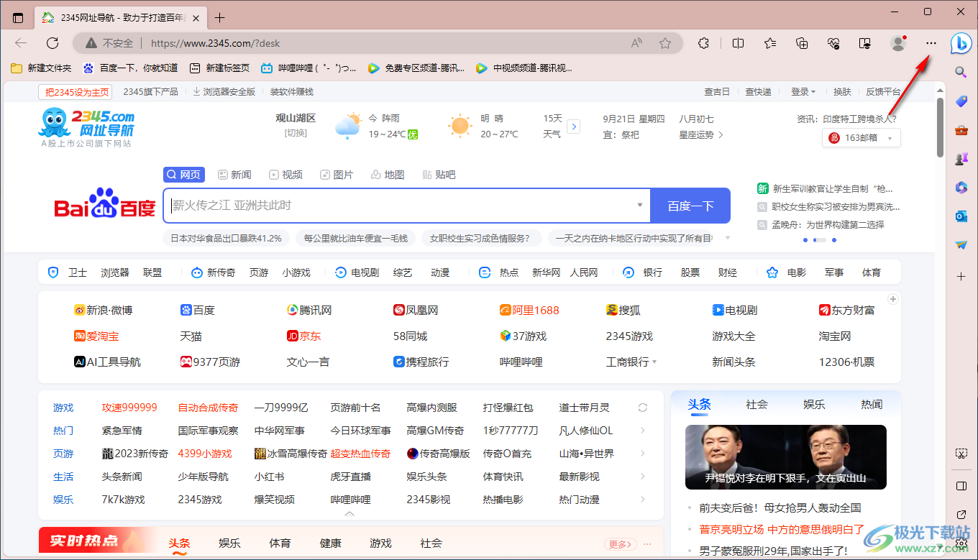Select the 新闻 search tab
This screenshot has width=978, height=560.
(234, 175)
